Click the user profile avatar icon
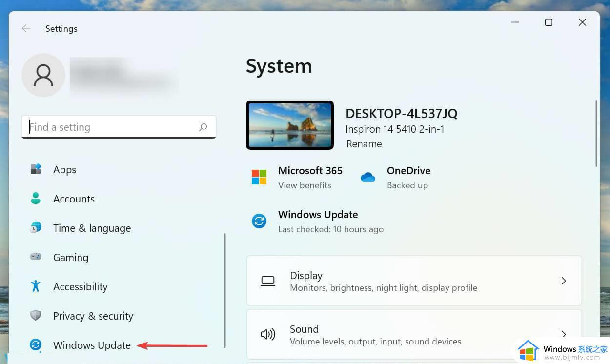Screen dimensions: 610x364 [x=43, y=75]
